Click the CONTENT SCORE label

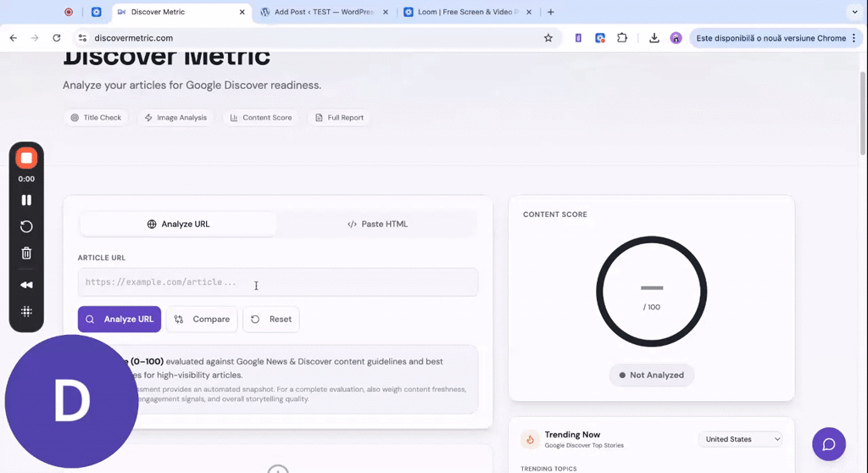(x=555, y=214)
